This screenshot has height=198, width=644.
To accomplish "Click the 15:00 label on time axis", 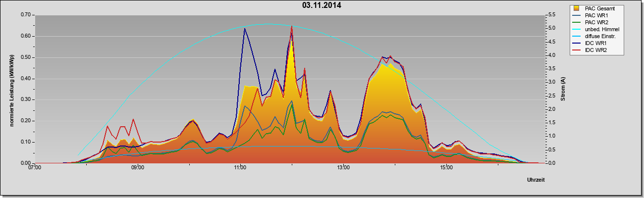I will coord(446,167).
